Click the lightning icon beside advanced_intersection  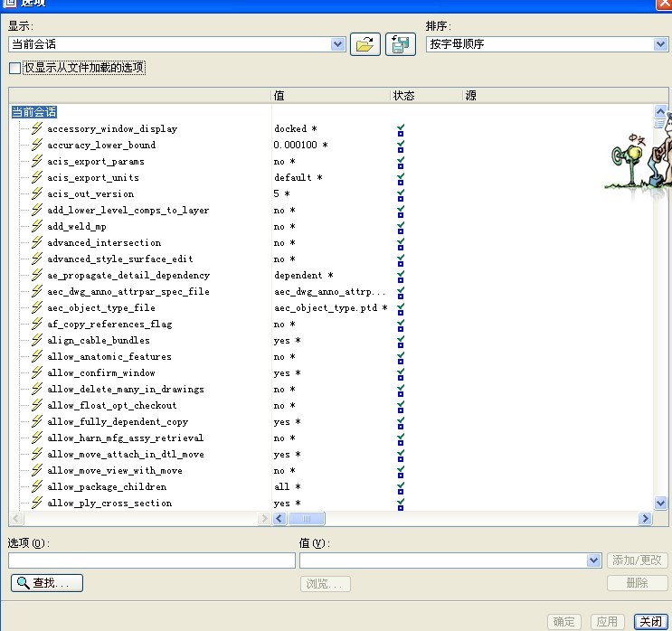(37, 241)
